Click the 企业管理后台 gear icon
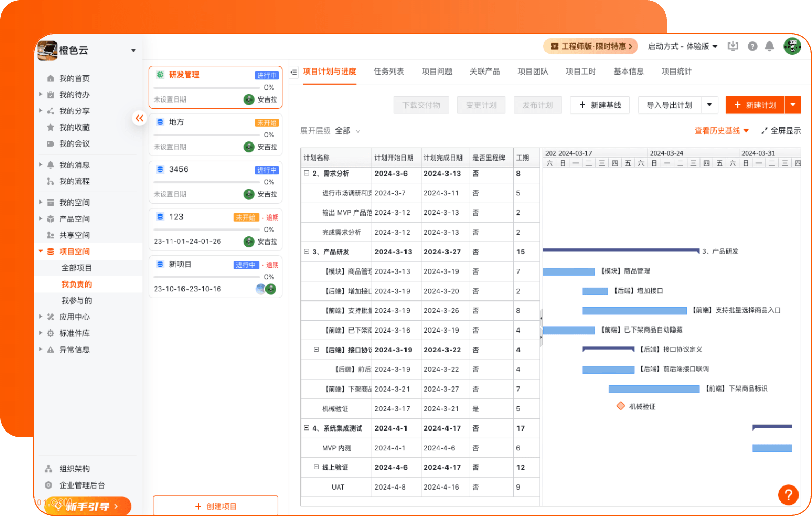The width and height of the screenshot is (812, 516). (49, 485)
